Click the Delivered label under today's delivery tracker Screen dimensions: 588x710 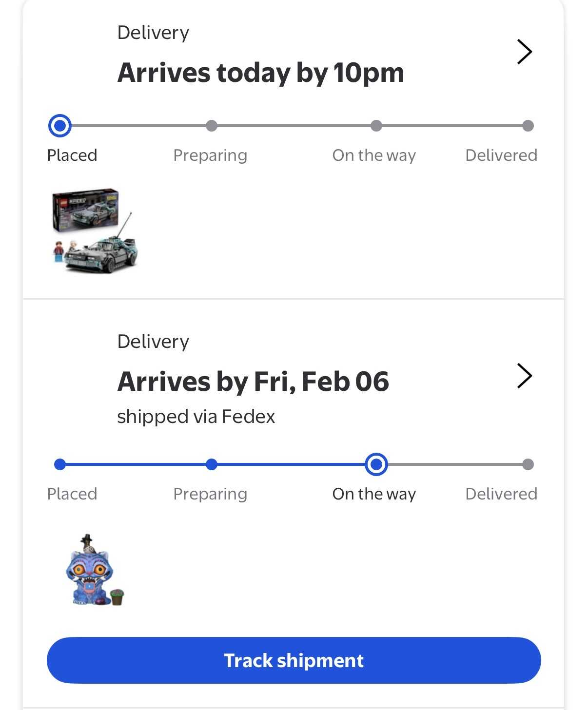click(x=501, y=155)
